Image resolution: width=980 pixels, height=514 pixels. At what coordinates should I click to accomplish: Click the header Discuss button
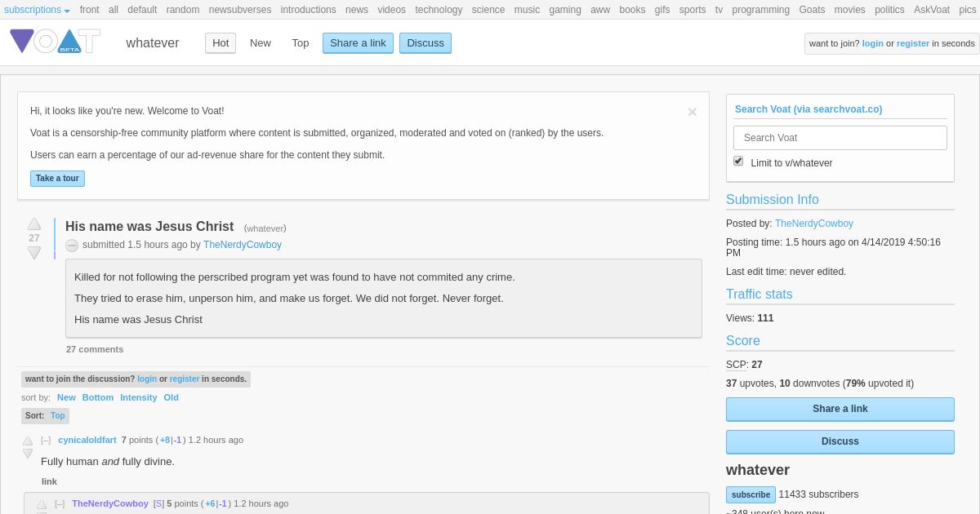click(x=425, y=43)
